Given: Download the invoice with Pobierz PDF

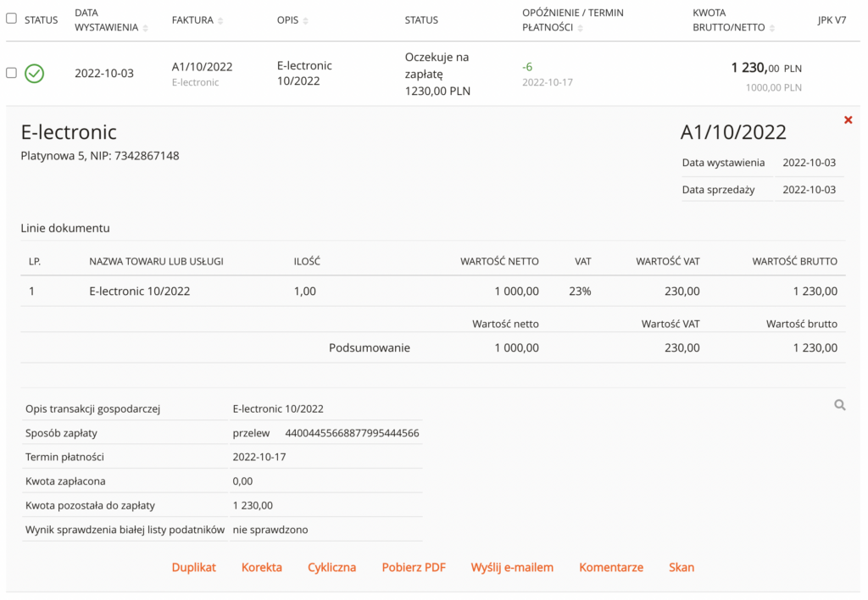Looking at the screenshot, I should [x=414, y=567].
